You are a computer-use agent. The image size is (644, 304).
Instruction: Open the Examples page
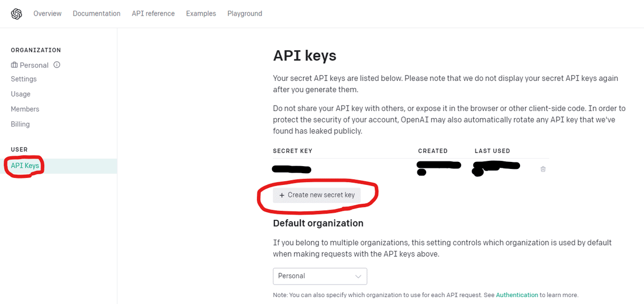coord(201,13)
